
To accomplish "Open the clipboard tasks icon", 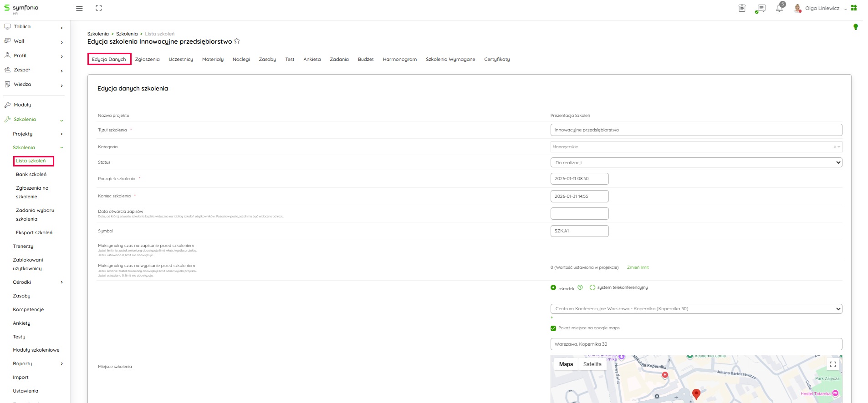I will pos(742,8).
